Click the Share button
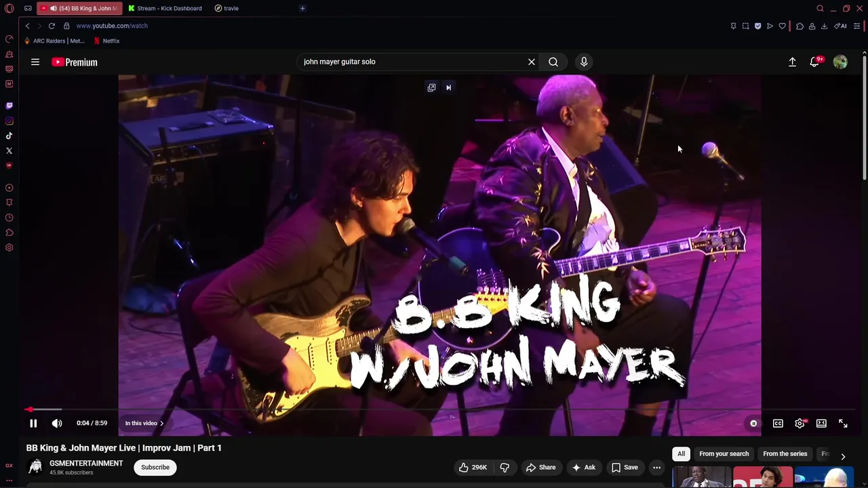Screen dimensions: 868x488 point(540,467)
